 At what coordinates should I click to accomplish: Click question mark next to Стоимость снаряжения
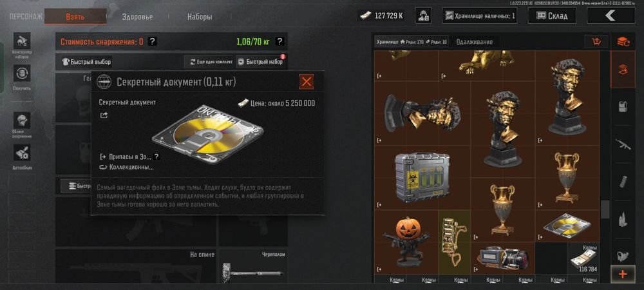(153, 41)
